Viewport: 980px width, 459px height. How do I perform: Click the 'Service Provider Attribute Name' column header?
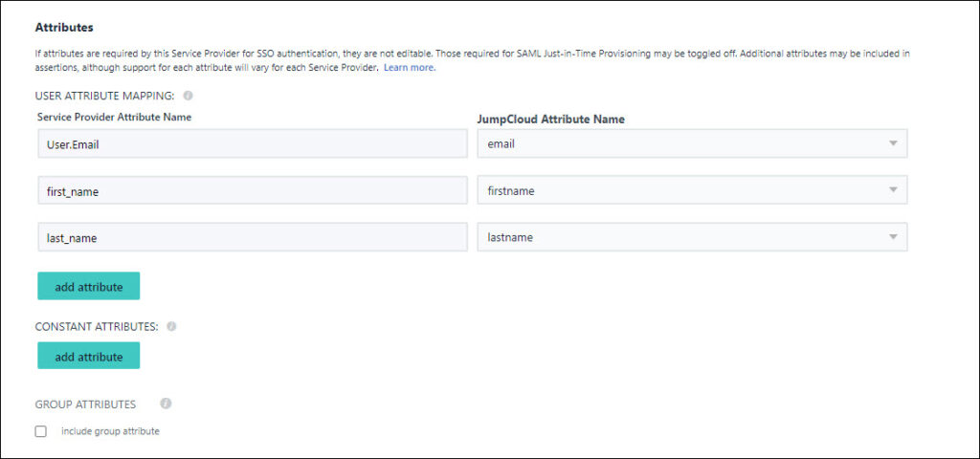114,117
